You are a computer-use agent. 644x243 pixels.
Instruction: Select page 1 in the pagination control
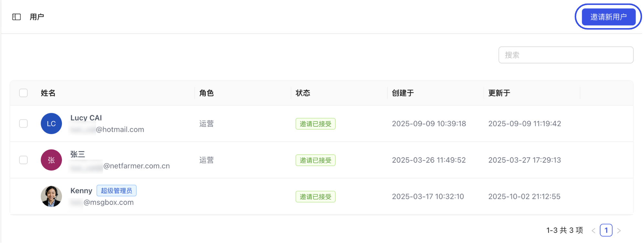point(606,230)
